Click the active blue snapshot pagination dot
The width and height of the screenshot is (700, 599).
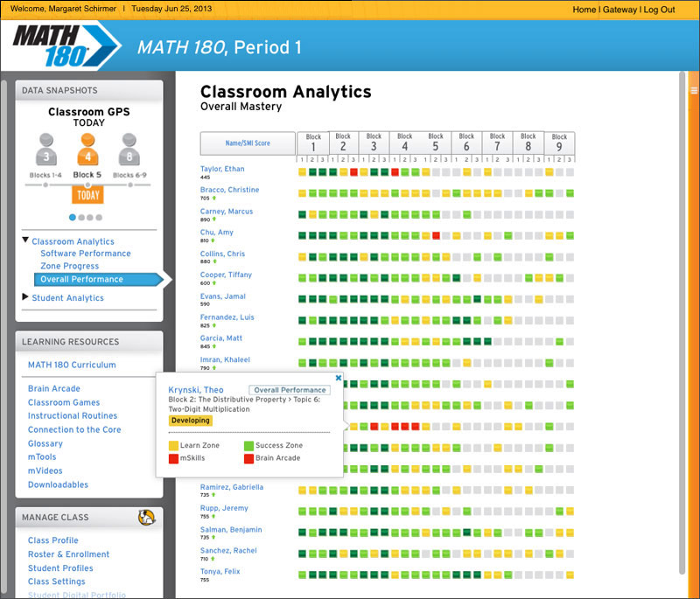[73, 217]
